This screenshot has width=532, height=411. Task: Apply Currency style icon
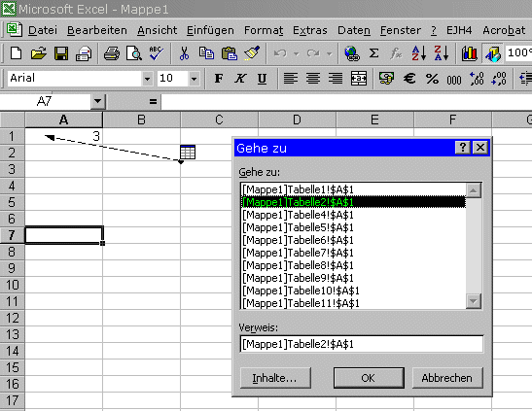386,79
